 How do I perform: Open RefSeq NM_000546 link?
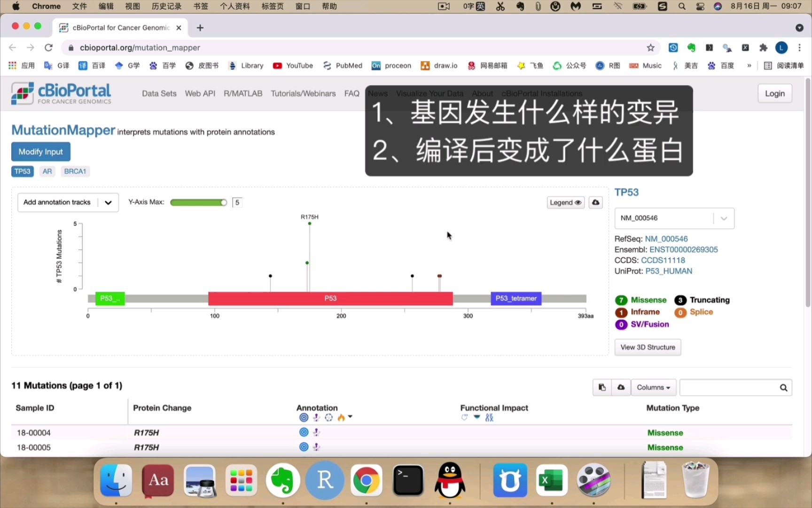[666, 239]
